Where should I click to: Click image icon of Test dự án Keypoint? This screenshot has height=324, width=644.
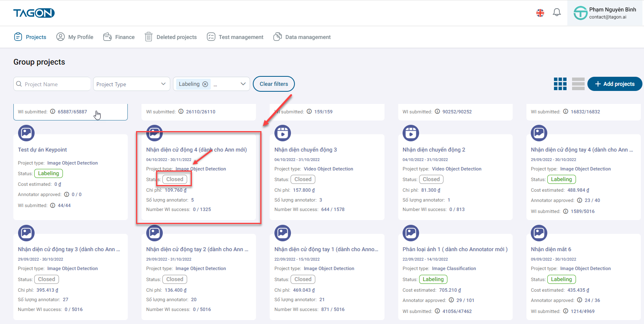point(26,133)
